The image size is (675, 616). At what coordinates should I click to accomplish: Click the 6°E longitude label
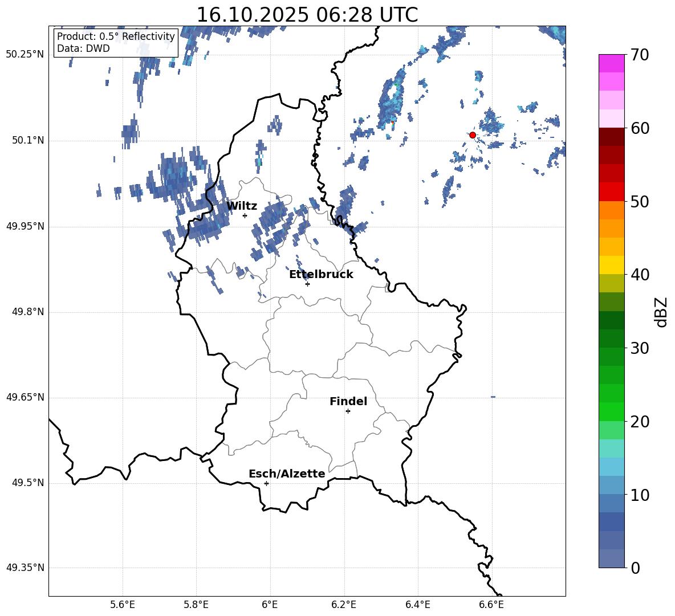click(x=270, y=605)
